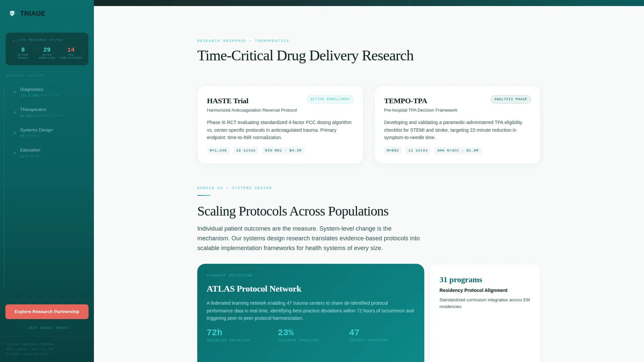Click Pre-hospital TPA Decision Framework subtitle
The width and height of the screenshot is (644, 362).
coord(421,110)
